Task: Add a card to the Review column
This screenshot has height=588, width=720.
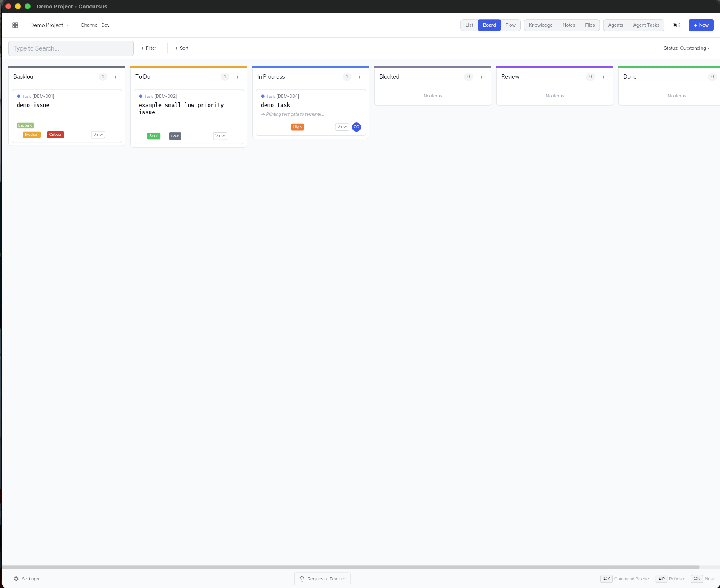Action: tap(603, 77)
